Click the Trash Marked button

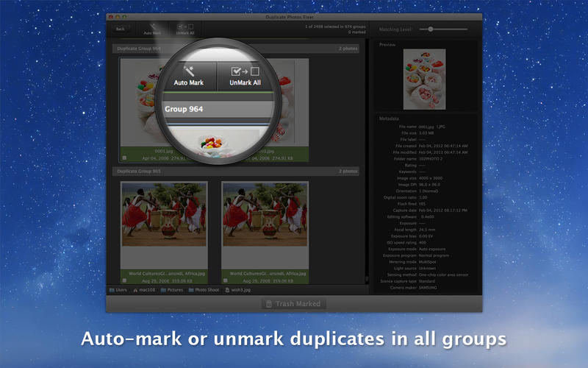coord(294,303)
